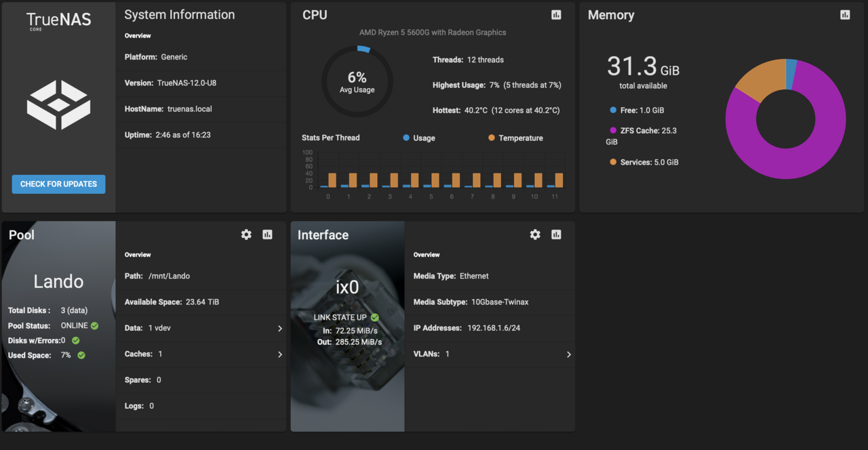The width and height of the screenshot is (868, 450).
Task: Click Media Subtype 10Gbase-Twinax text
Action: point(471,302)
